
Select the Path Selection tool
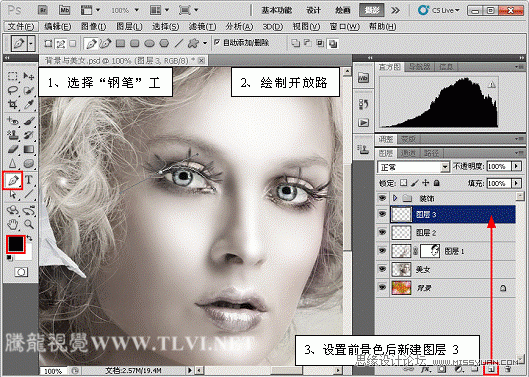pos(12,194)
